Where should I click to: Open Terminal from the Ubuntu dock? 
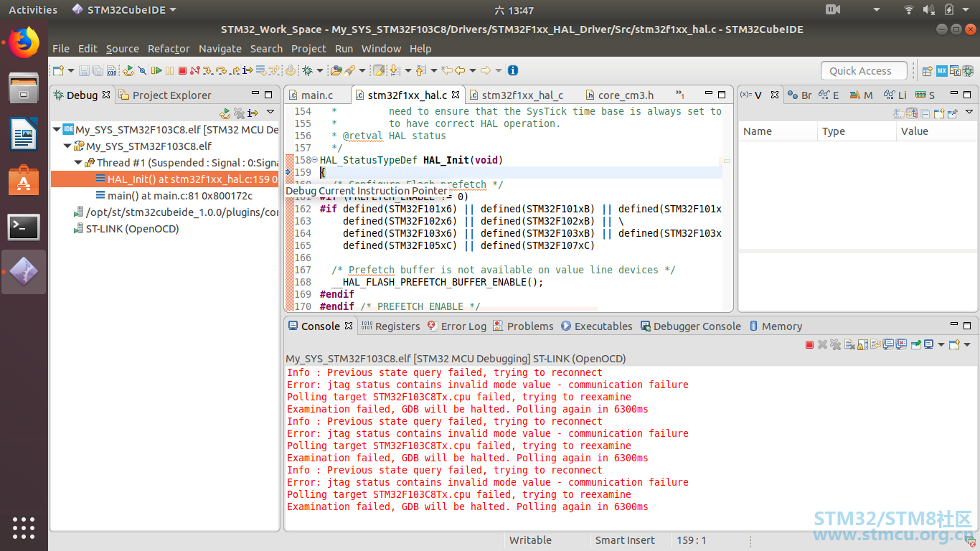[x=24, y=227]
